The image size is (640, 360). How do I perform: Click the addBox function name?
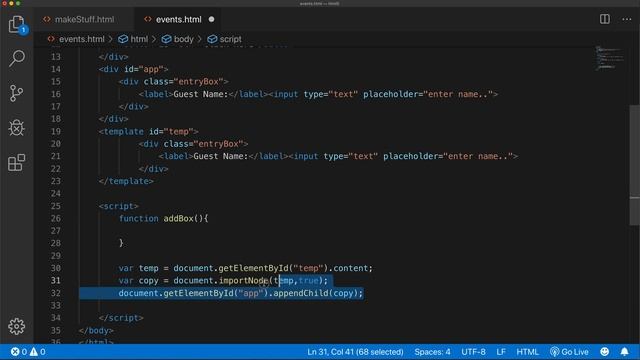coord(178,218)
